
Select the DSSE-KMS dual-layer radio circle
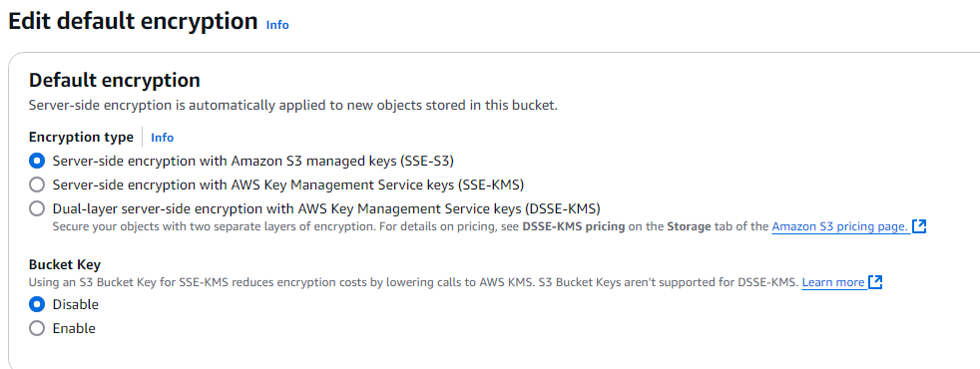click(x=37, y=208)
